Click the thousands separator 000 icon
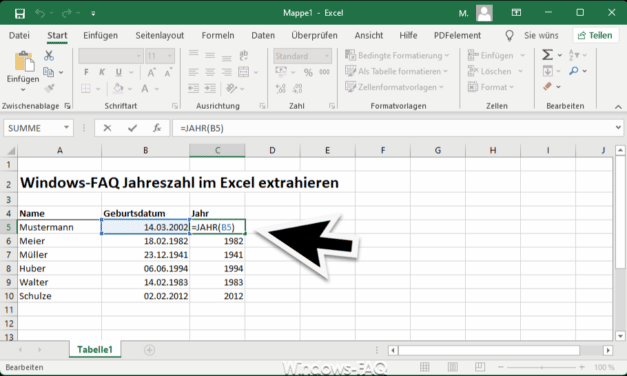 point(324,72)
